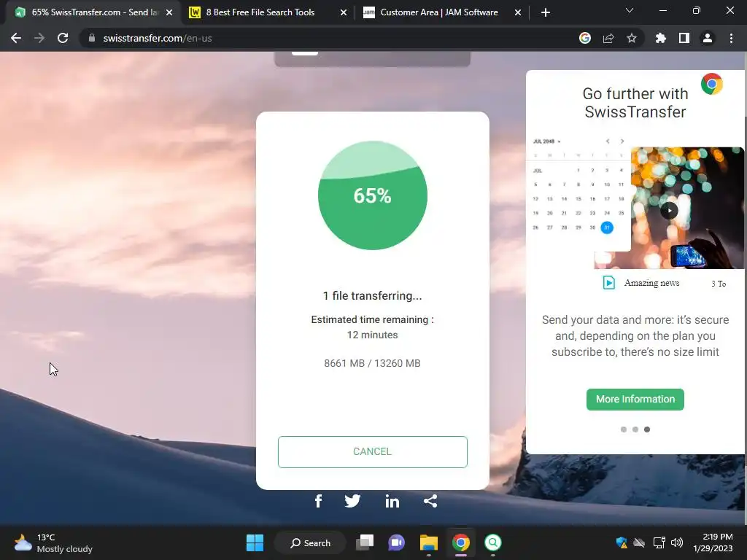Click '1 file transferring...' text
Image resolution: width=747 pixels, height=560 pixels.
373,296
